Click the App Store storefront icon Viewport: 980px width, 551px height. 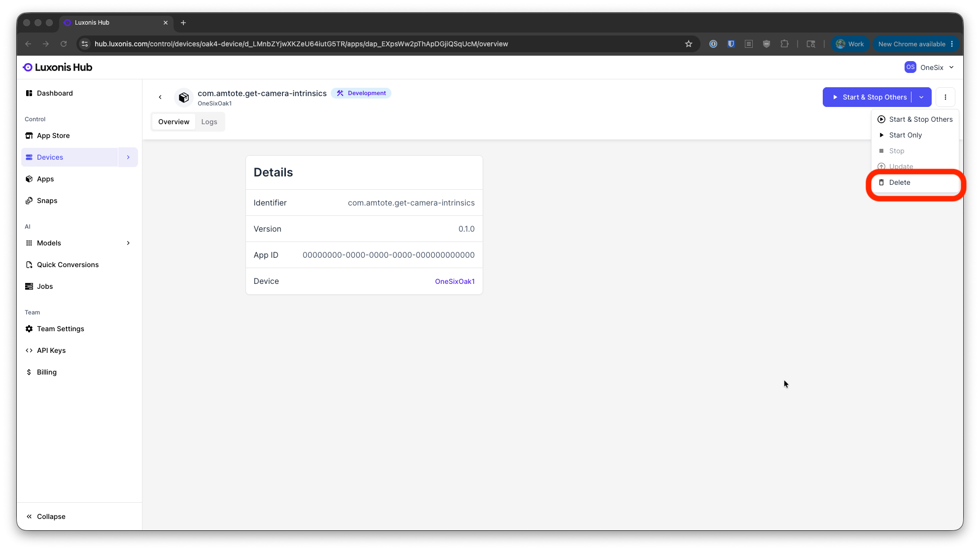(x=29, y=136)
